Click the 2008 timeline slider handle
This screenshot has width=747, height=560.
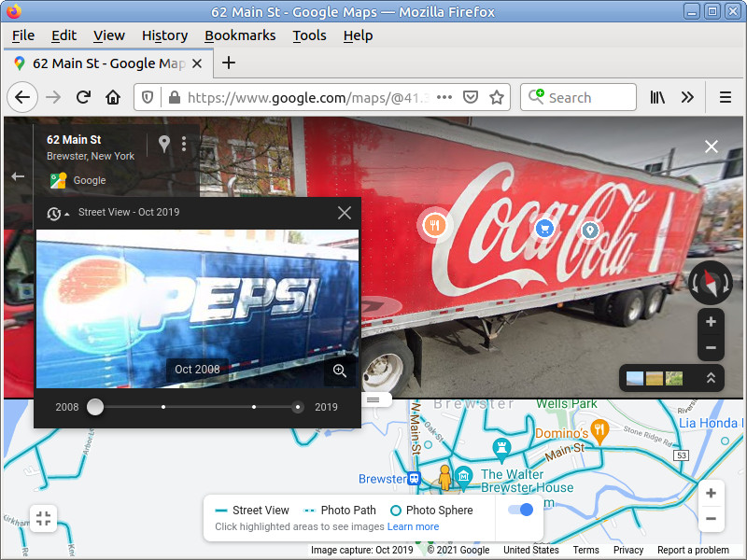95,407
